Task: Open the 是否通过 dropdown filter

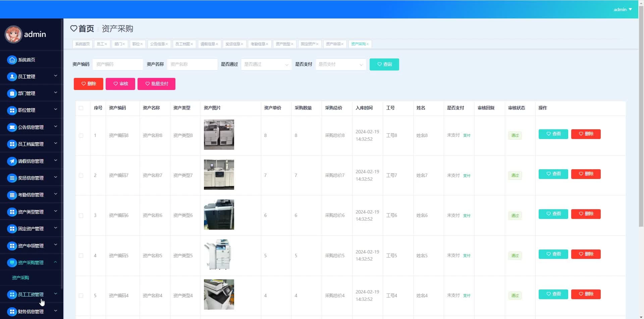Action: pyautogui.click(x=266, y=64)
